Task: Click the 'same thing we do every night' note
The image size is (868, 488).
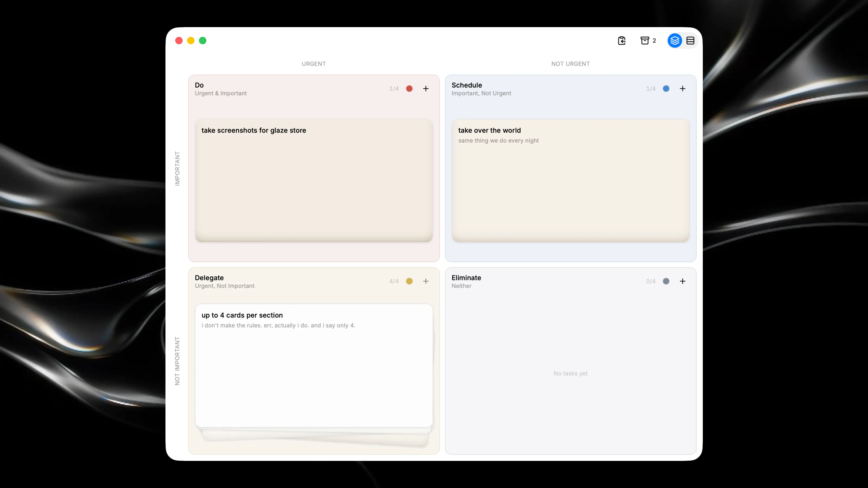Action: click(x=498, y=140)
